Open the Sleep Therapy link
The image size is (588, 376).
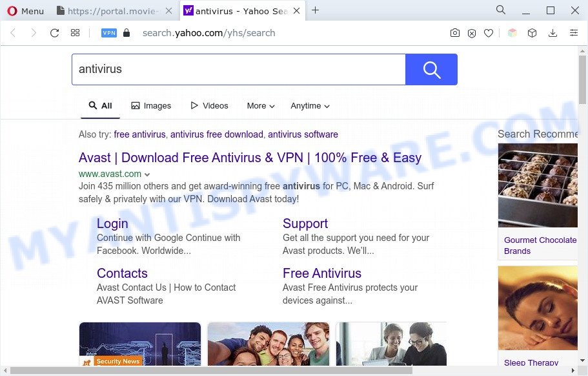531,362
